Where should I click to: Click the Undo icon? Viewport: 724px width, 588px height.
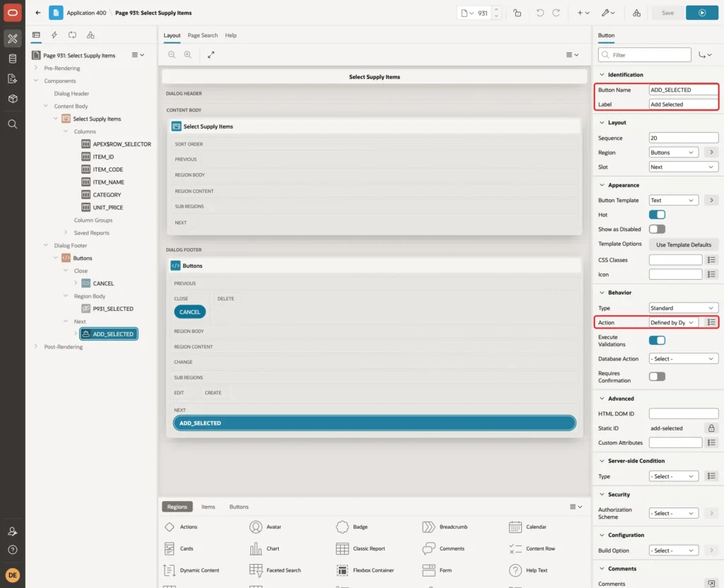click(539, 13)
